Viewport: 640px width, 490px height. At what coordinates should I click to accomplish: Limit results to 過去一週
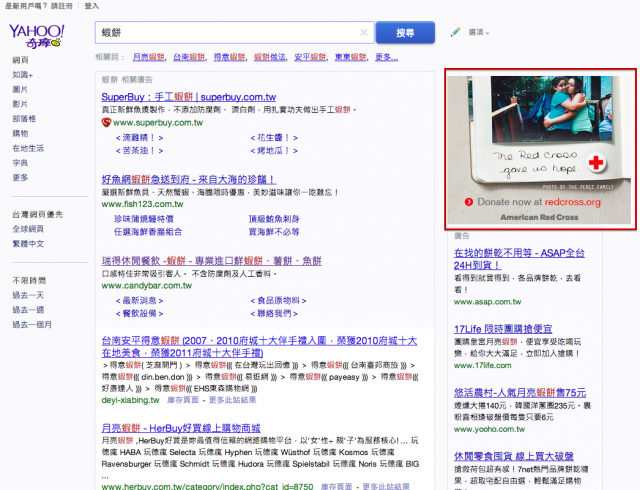pyautogui.click(x=28, y=310)
